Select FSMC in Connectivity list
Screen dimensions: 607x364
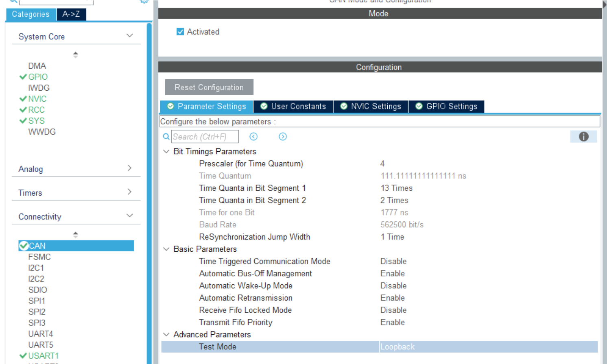[x=39, y=257]
